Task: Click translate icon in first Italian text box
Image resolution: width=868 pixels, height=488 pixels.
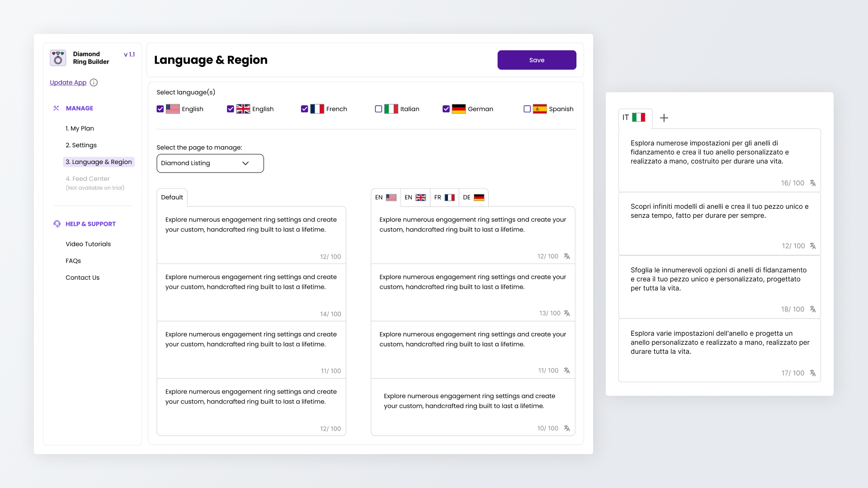Action: click(x=812, y=183)
